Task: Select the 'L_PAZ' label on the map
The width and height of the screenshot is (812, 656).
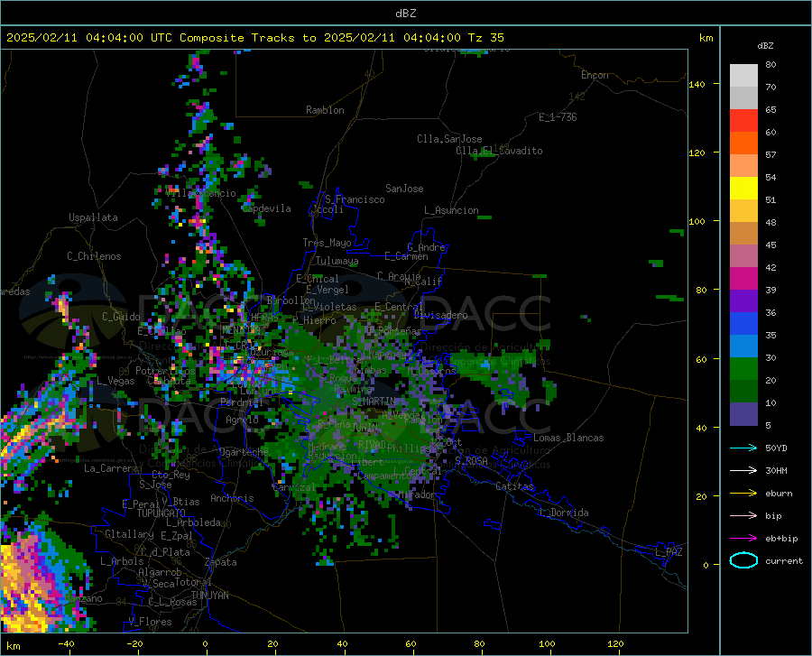Action: [669, 552]
